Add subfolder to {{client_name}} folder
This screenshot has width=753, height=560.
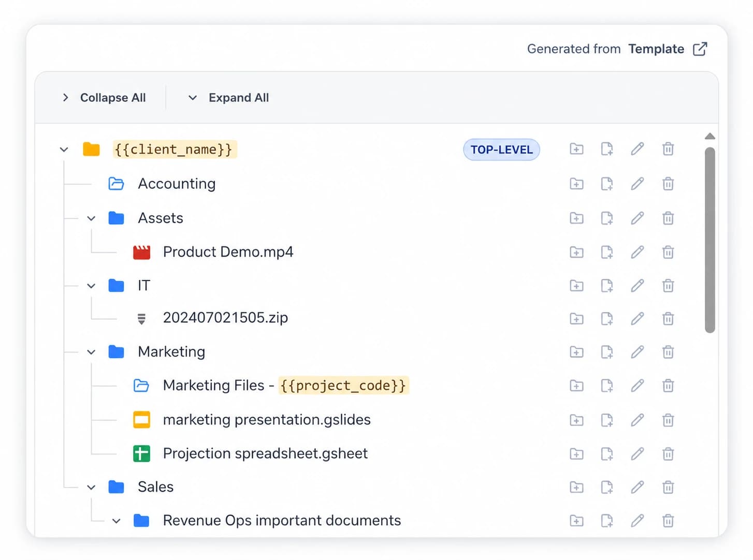576,149
